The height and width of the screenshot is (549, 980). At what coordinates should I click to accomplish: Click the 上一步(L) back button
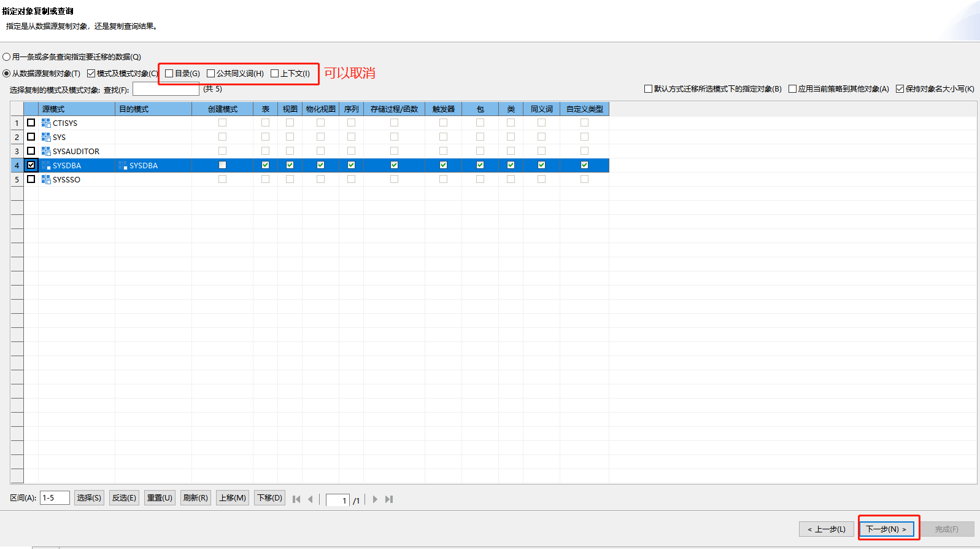[826, 529]
